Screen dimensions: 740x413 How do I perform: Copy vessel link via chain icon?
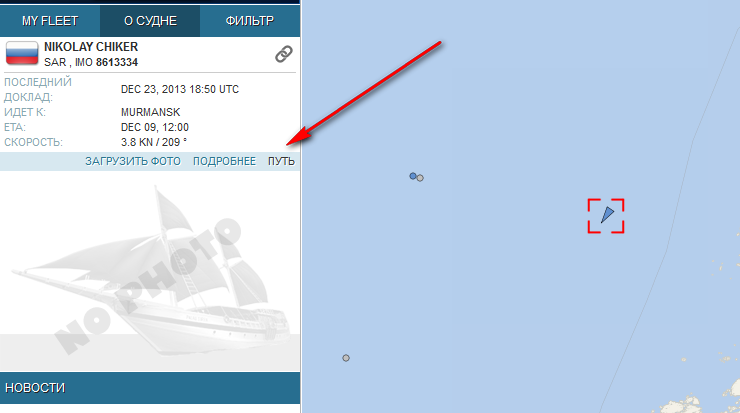284,54
